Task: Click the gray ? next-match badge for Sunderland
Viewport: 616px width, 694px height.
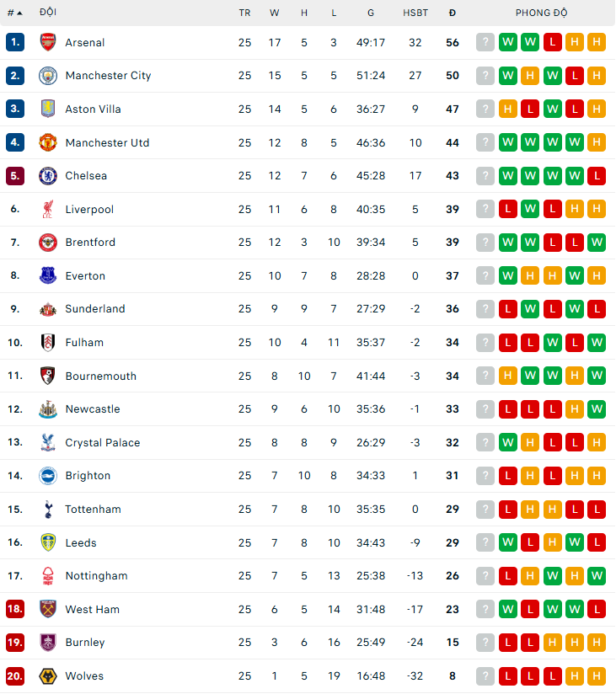Action: pos(485,309)
